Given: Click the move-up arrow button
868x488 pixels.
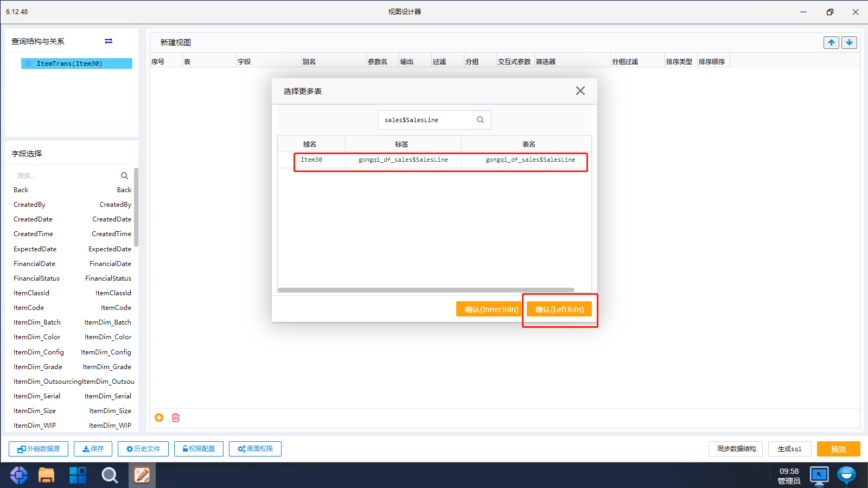Looking at the screenshot, I should pos(831,42).
